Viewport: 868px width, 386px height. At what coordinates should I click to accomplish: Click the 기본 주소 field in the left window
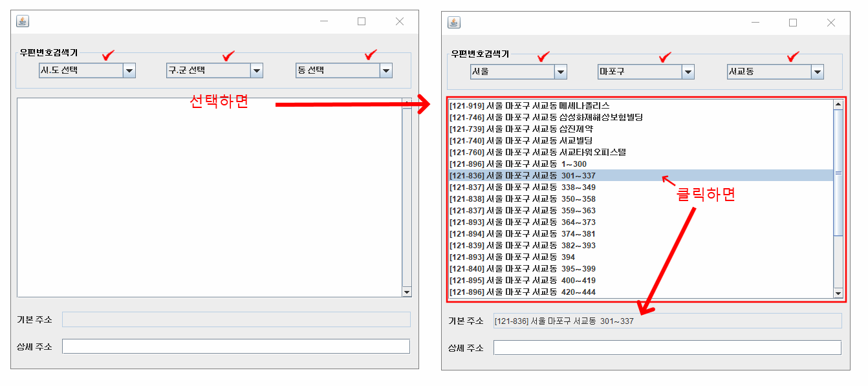236,319
